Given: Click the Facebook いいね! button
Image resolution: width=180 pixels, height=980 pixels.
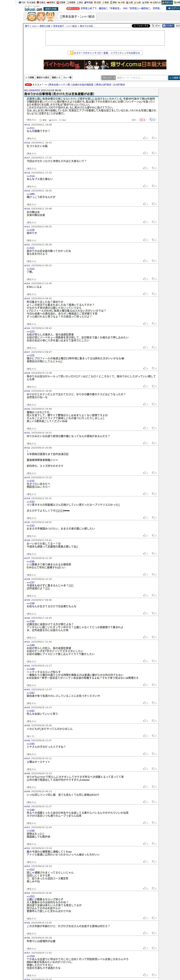Looking at the screenshot, I should (x=169, y=26).
